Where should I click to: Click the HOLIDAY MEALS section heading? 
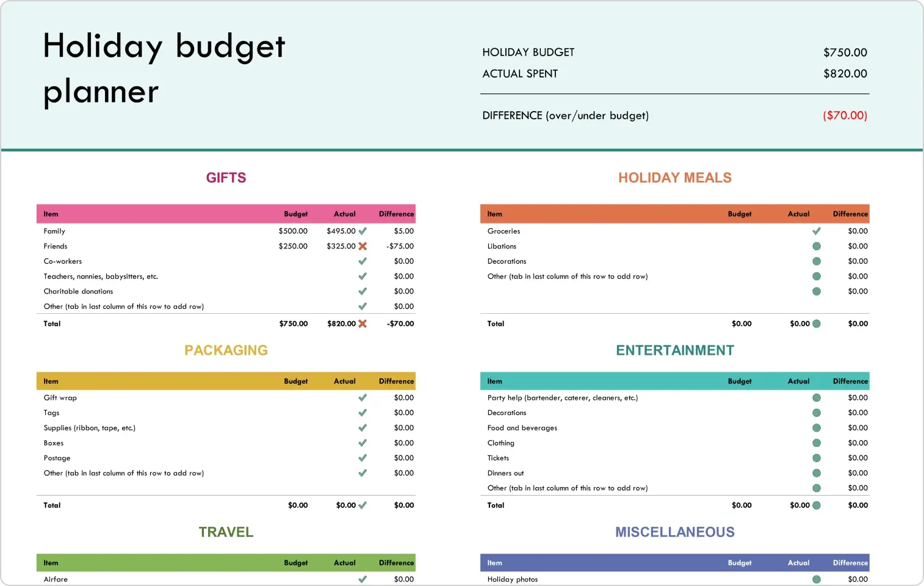pyautogui.click(x=675, y=178)
